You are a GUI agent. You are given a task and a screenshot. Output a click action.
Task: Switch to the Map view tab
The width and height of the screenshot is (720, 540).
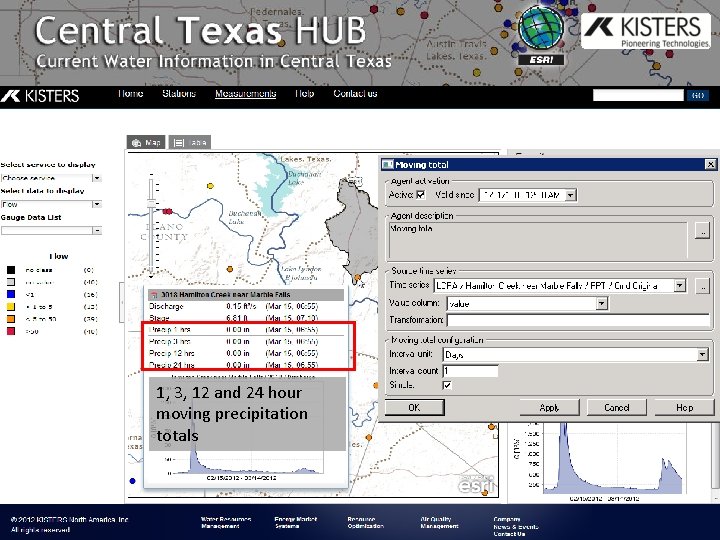click(146, 142)
